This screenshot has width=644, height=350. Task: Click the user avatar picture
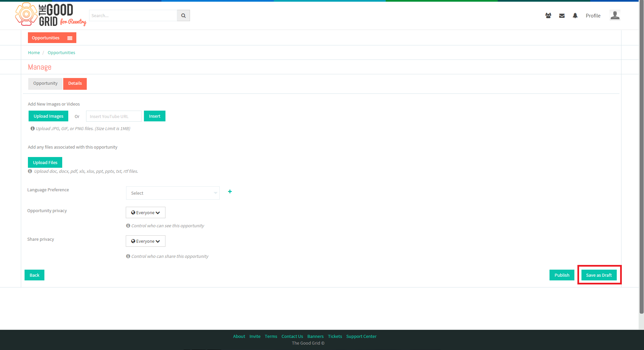tap(615, 15)
